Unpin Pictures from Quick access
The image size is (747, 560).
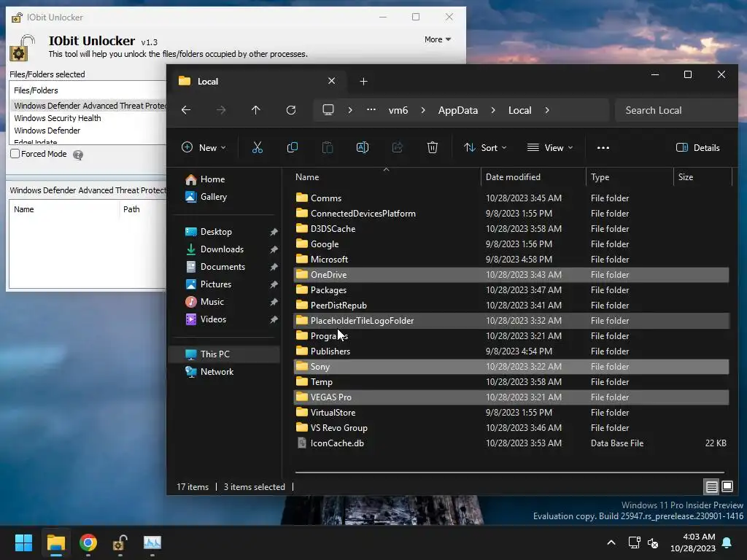274,285
